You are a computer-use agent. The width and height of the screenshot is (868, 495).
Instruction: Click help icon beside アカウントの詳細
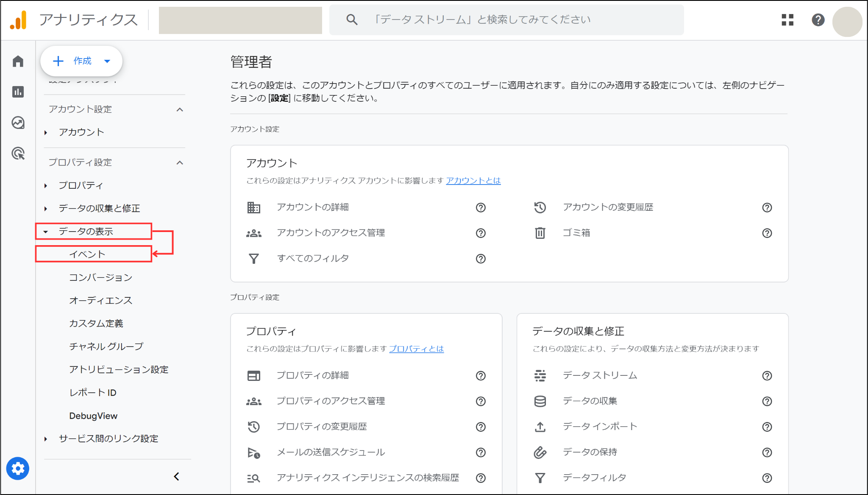point(481,207)
